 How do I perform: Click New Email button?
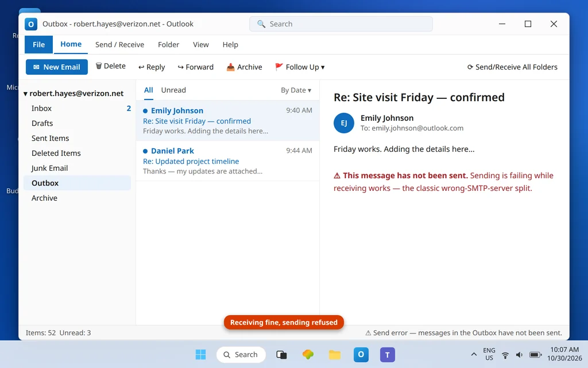coord(57,67)
